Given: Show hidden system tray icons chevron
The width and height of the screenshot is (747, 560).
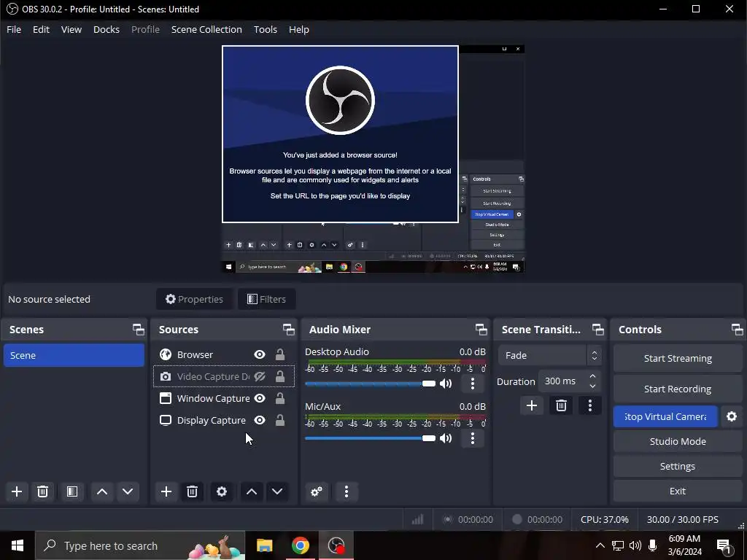Looking at the screenshot, I should pyautogui.click(x=600, y=545).
